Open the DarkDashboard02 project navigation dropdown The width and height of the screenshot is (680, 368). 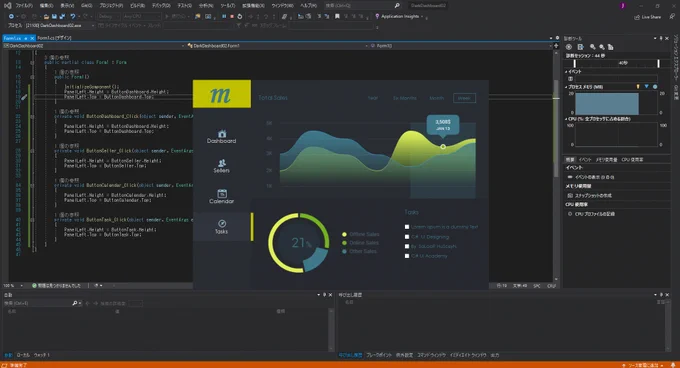[x=94, y=46]
